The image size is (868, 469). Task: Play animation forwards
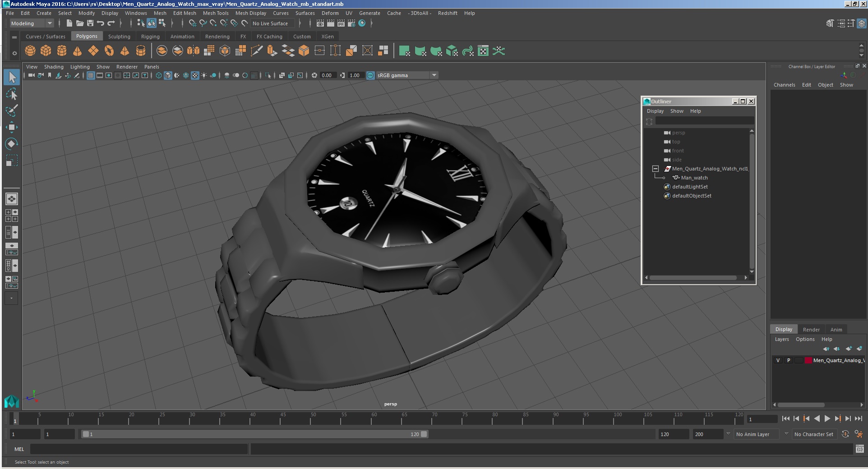click(x=827, y=418)
